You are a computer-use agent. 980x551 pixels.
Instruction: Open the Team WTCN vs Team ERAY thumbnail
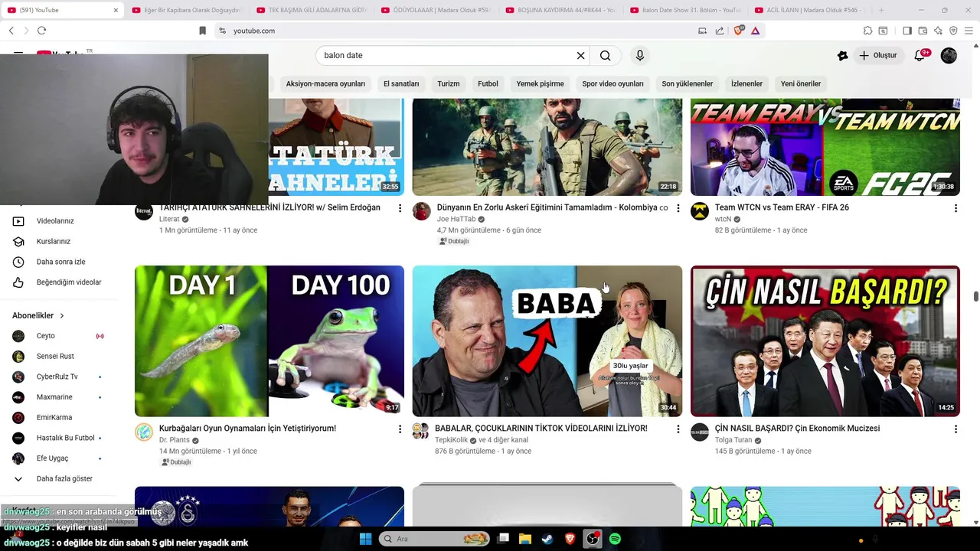(x=825, y=147)
